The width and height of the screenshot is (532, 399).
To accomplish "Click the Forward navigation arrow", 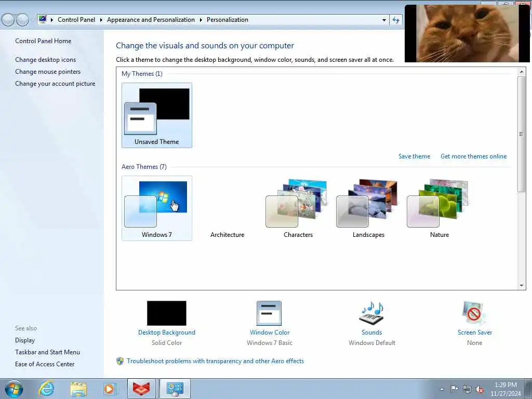I will [x=23, y=20].
